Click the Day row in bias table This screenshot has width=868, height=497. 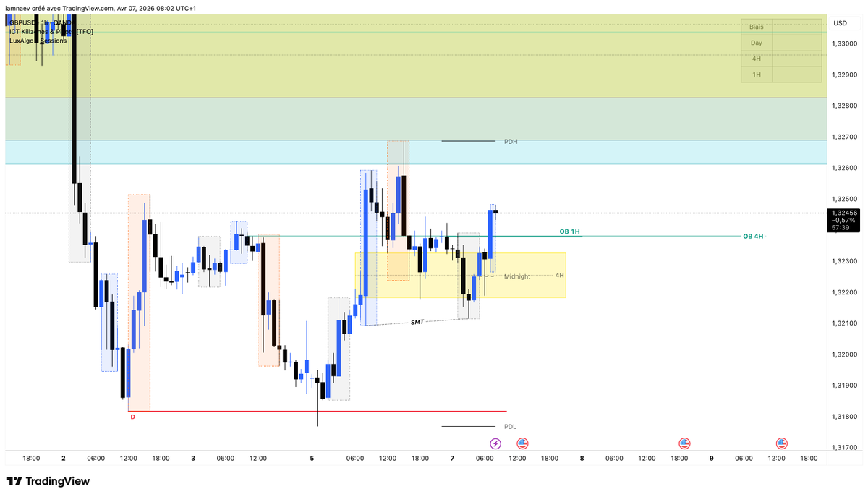(781, 43)
